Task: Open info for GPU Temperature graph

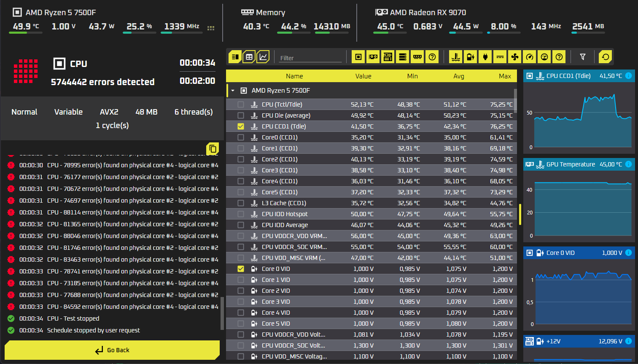Action: coord(628,164)
